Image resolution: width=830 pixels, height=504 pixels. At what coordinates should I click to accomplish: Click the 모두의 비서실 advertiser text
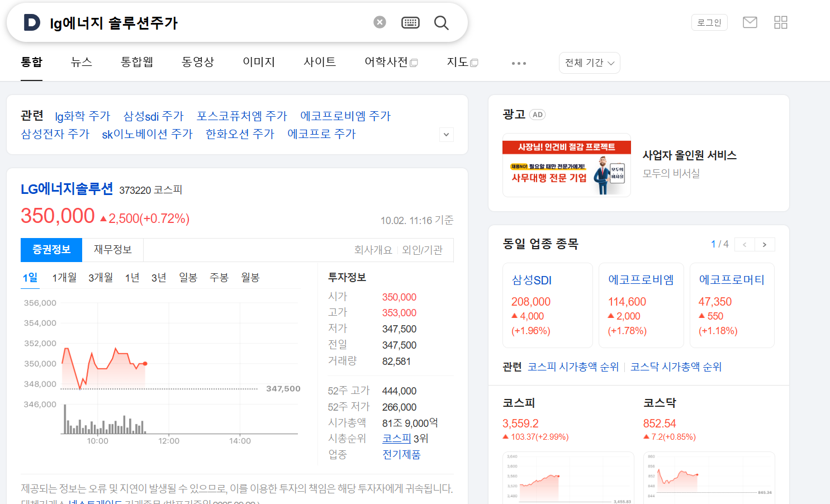pos(671,174)
